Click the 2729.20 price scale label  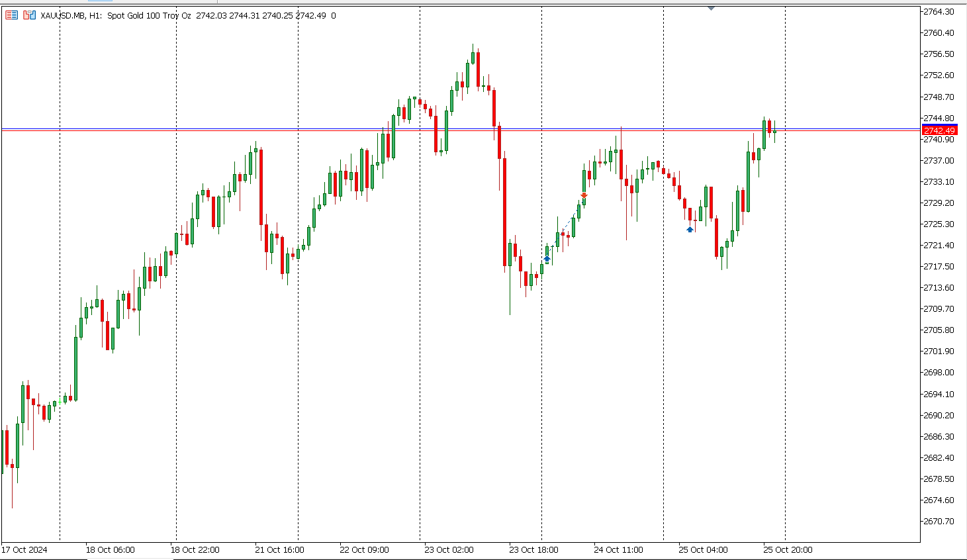pyautogui.click(x=939, y=203)
